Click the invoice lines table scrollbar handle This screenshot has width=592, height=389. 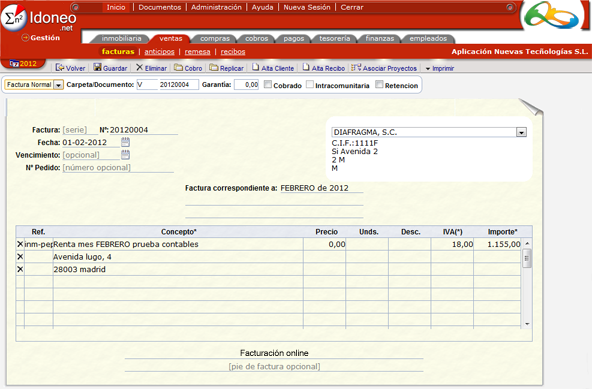click(x=527, y=259)
